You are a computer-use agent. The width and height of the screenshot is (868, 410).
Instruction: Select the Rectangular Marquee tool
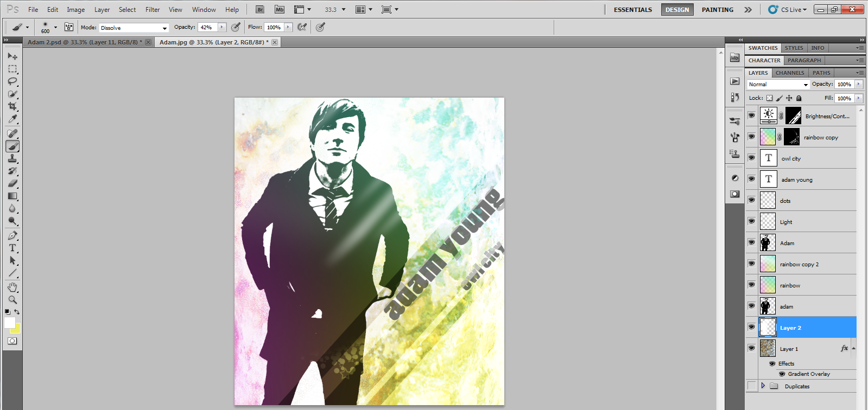pos(12,69)
